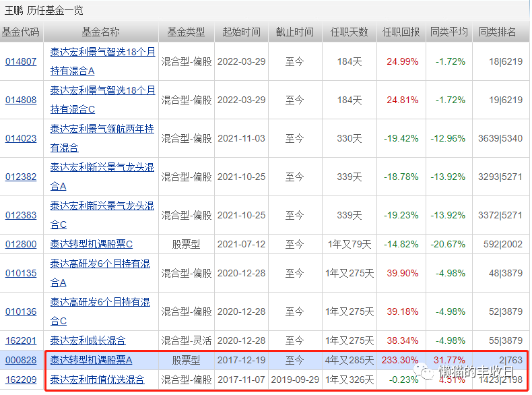This screenshot has height=395, width=532.
Task: Select the ranking cell 52|3879
Action: coord(506,311)
